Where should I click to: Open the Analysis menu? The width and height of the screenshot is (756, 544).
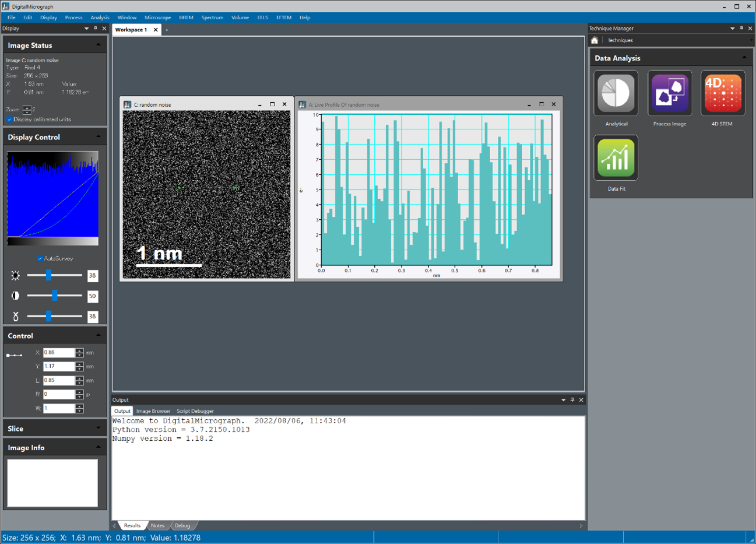click(x=100, y=17)
